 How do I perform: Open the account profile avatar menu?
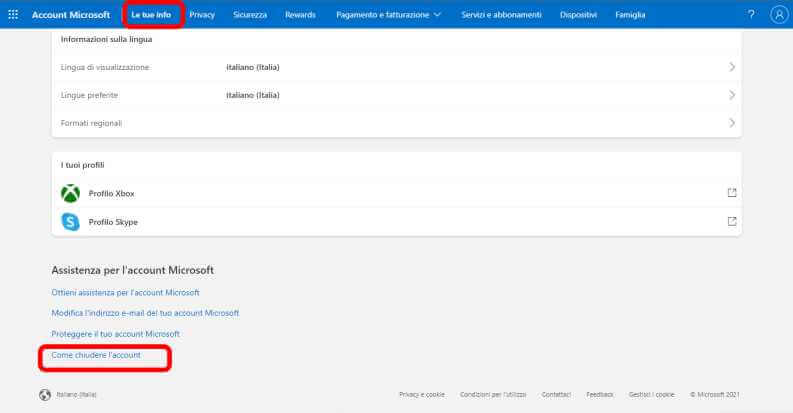click(x=779, y=15)
